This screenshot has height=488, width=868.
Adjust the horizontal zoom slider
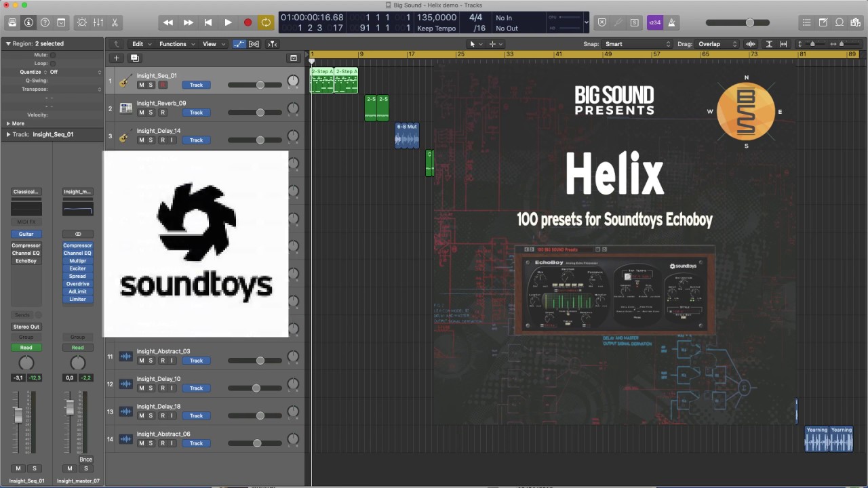(842, 44)
